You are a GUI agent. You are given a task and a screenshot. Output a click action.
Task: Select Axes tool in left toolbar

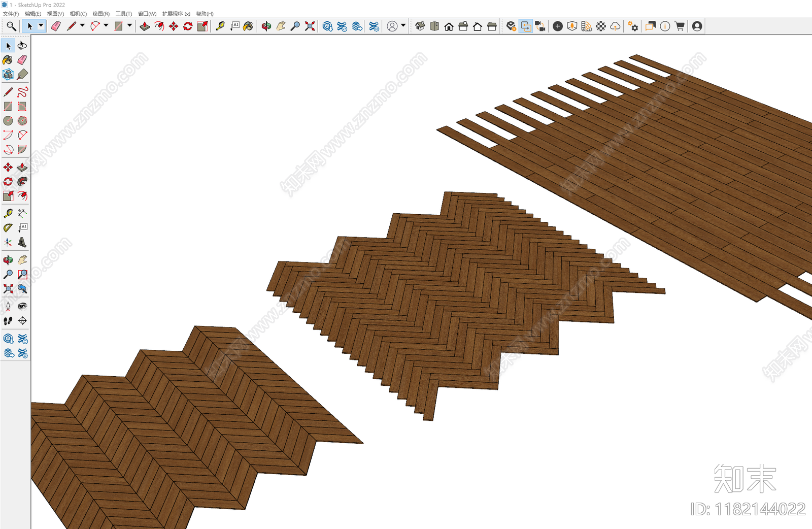pos(8,242)
